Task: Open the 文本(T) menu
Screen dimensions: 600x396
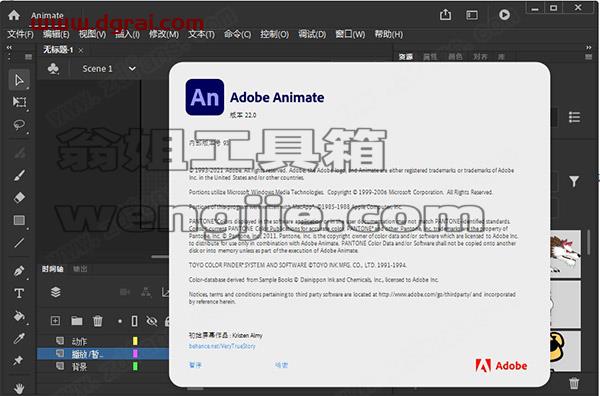Action: [201, 34]
